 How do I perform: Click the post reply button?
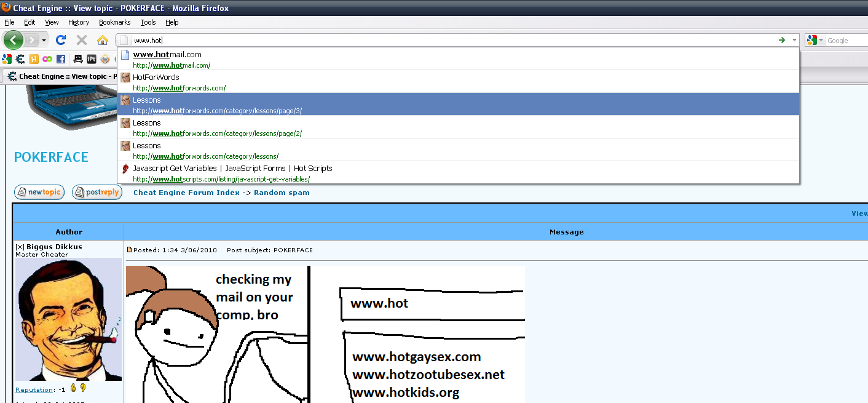pyautogui.click(x=97, y=192)
